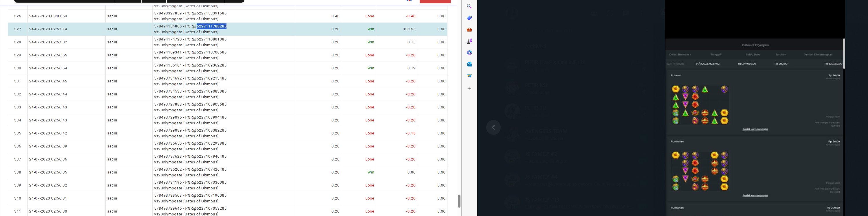Click the Tanggal column header
This screenshot has height=216, width=868.
(716, 55)
